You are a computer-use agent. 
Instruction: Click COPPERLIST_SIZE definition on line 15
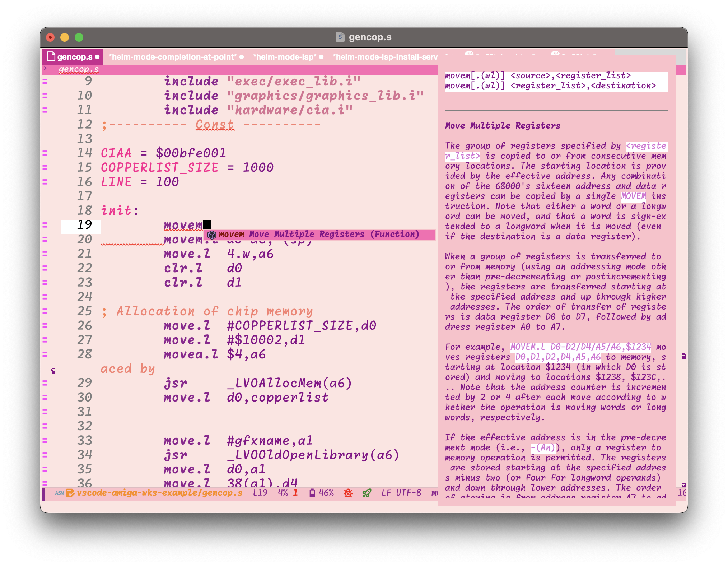coord(159,168)
